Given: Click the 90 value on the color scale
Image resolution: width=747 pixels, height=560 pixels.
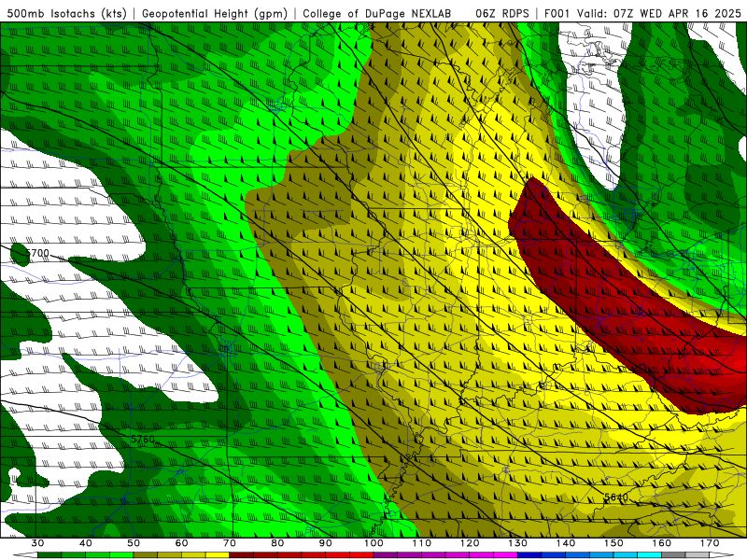Looking at the screenshot, I should [325, 543].
